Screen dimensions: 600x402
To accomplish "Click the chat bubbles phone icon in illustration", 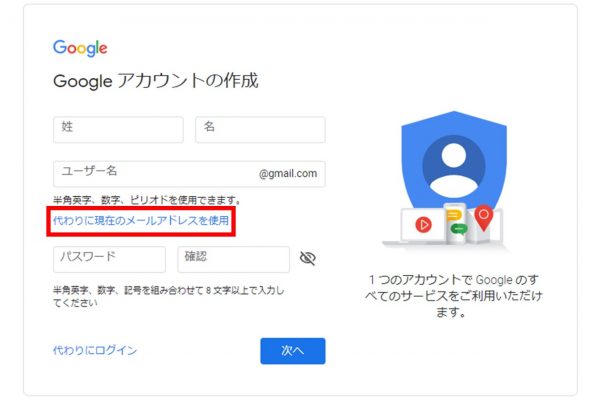I will click(x=456, y=223).
